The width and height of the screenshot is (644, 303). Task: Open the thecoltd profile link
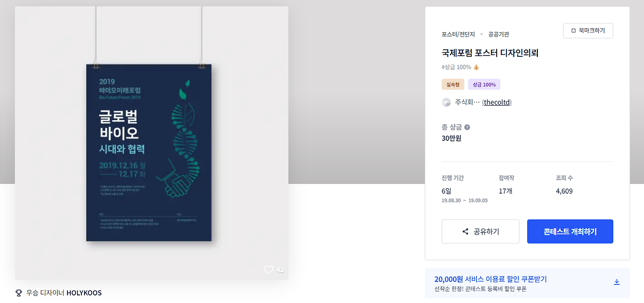tap(497, 102)
